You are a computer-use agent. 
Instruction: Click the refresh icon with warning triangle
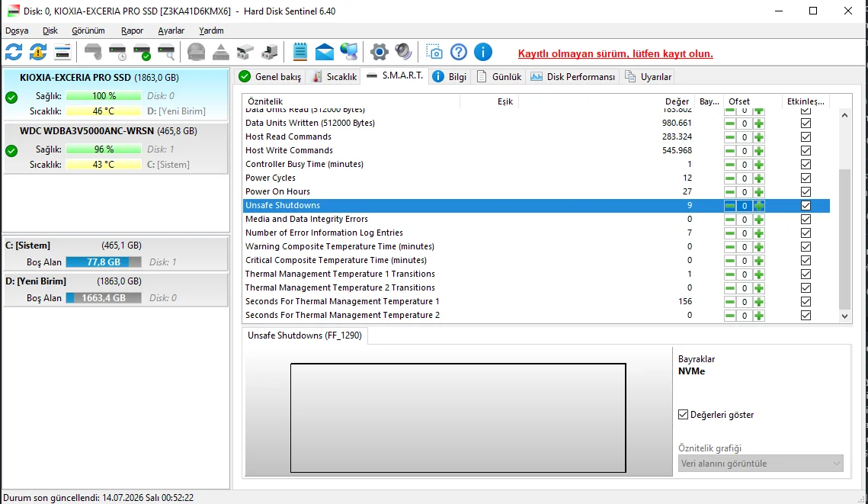(38, 52)
